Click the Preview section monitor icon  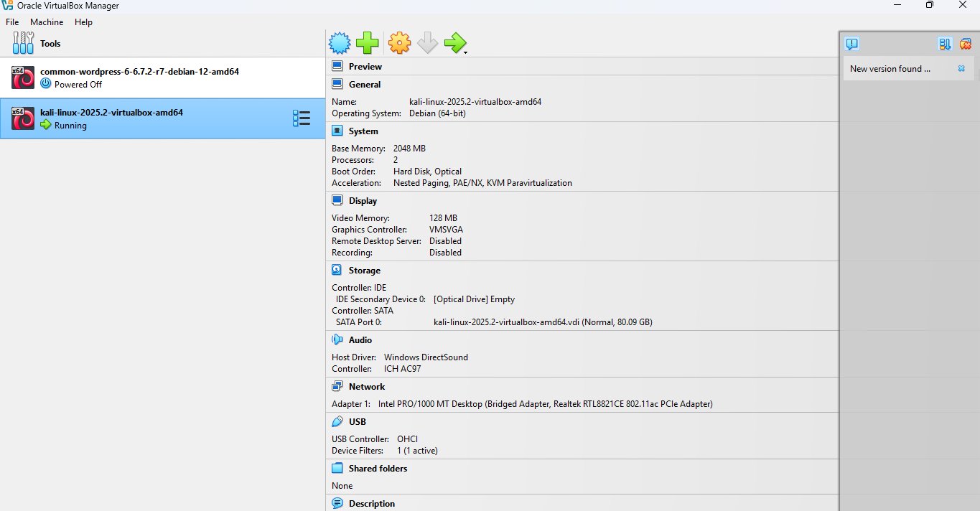[337, 66]
